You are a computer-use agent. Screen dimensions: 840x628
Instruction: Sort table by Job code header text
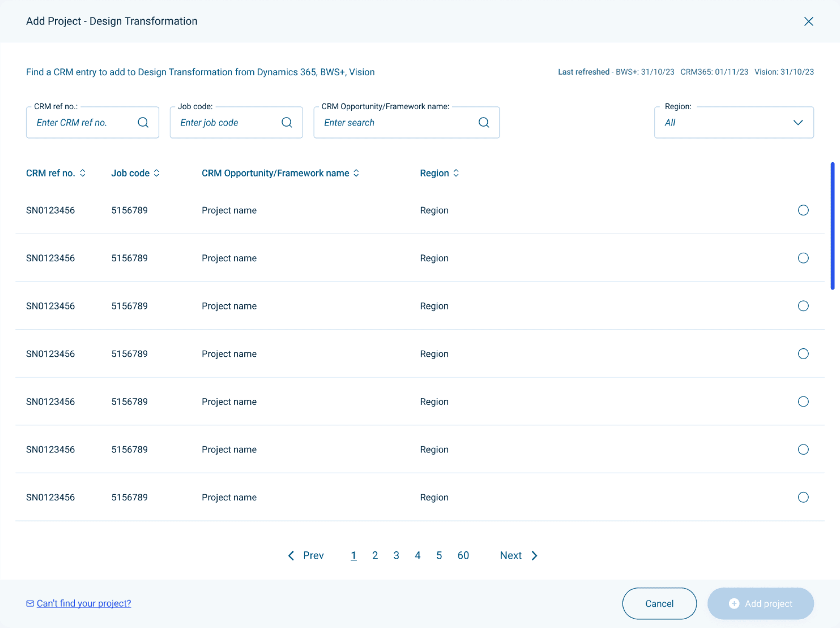pyautogui.click(x=130, y=173)
